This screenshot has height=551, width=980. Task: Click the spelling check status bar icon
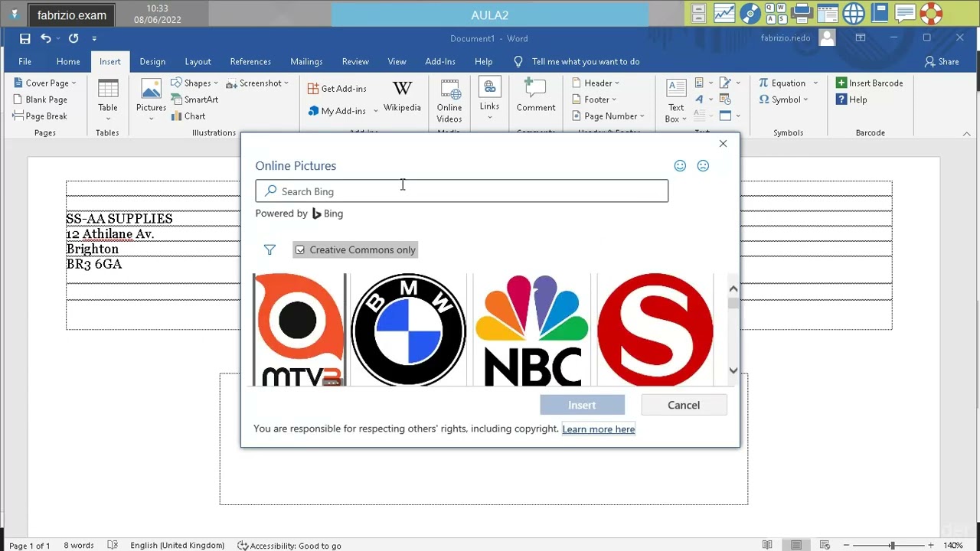[x=113, y=545]
